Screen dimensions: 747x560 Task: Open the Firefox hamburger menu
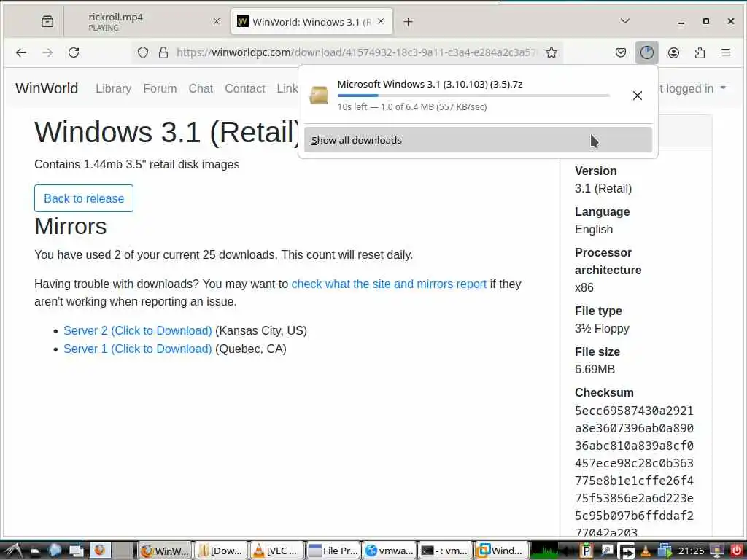tap(726, 52)
